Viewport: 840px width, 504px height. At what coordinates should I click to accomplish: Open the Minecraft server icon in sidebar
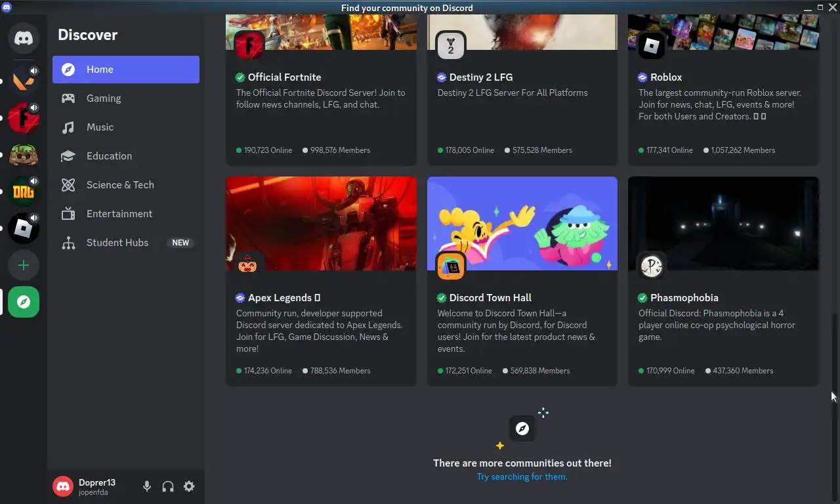[24, 155]
